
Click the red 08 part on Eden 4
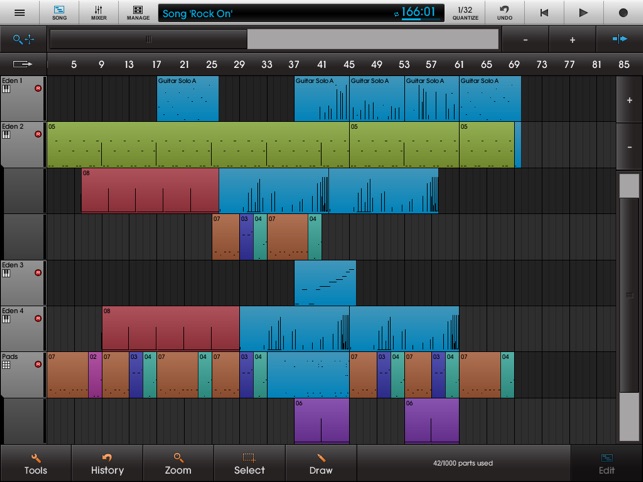170,328
